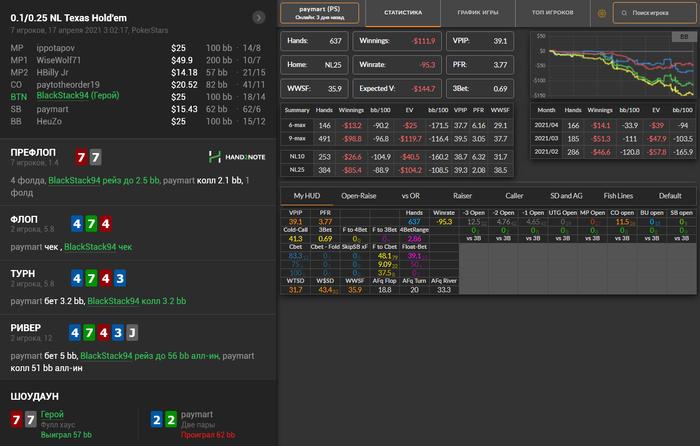Select the My HUD tab
The width and height of the screenshot is (700, 446).
(307, 196)
